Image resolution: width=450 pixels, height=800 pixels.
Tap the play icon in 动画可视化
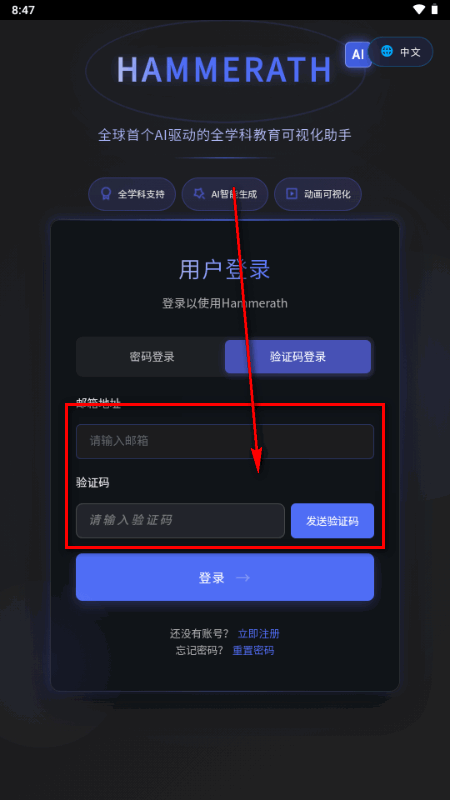pos(291,194)
